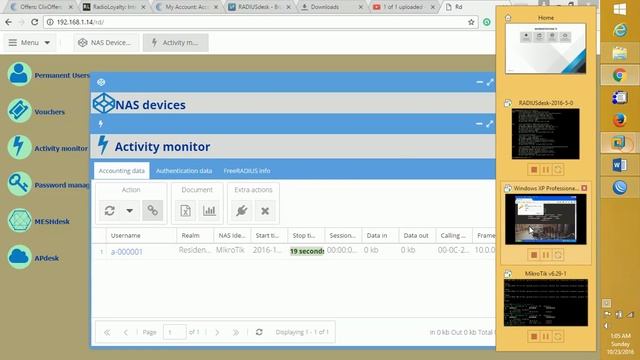Stop the MikroTik v6.29-1 VM
640x360 pixels.
click(533, 336)
